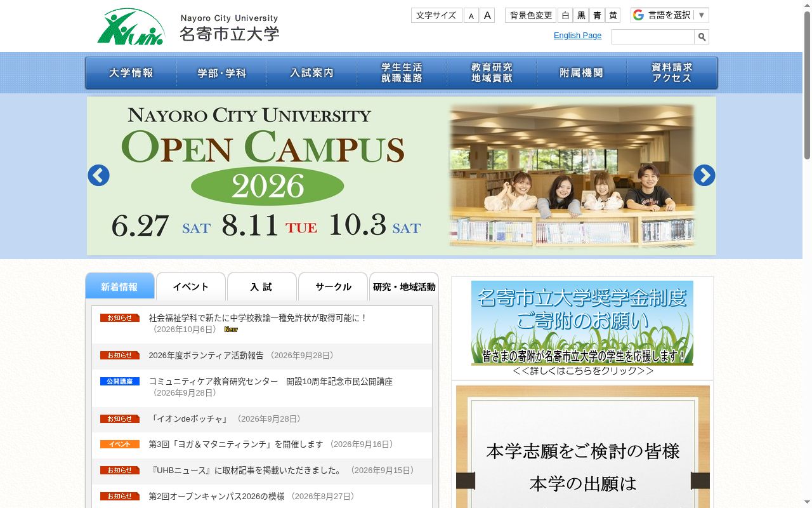Open 第2回オープンキャンパス2026の模様 item
The width and height of the screenshot is (812, 508).
point(216,497)
